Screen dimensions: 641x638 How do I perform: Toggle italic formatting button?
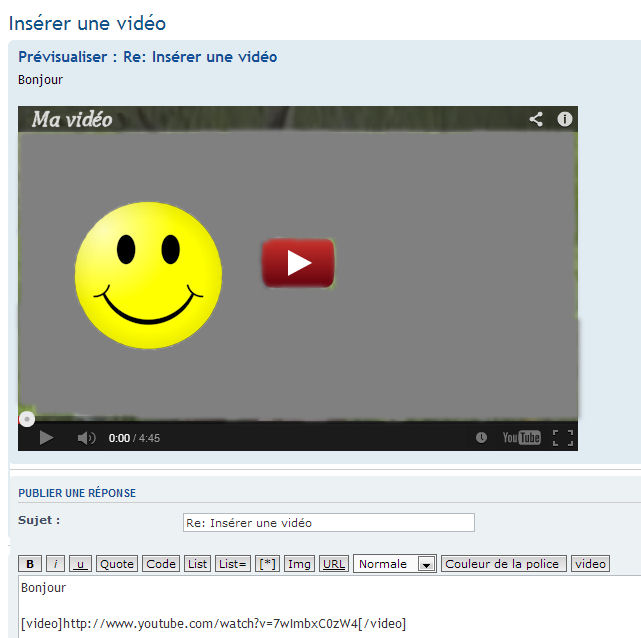[x=56, y=564]
